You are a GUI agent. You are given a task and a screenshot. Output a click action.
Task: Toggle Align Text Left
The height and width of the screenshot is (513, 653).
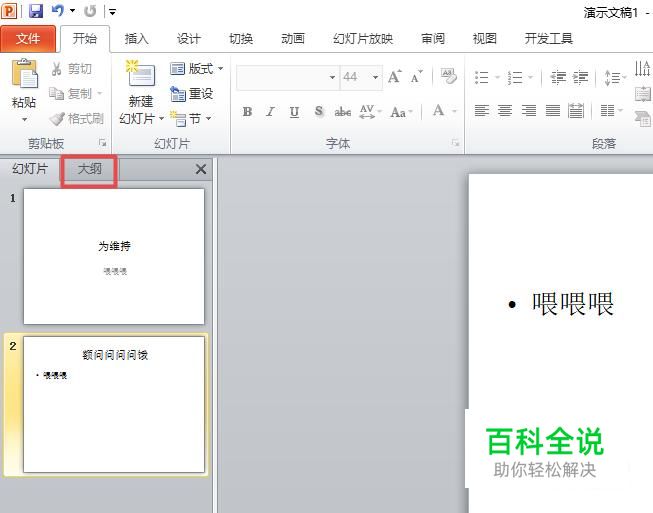[x=481, y=110]
